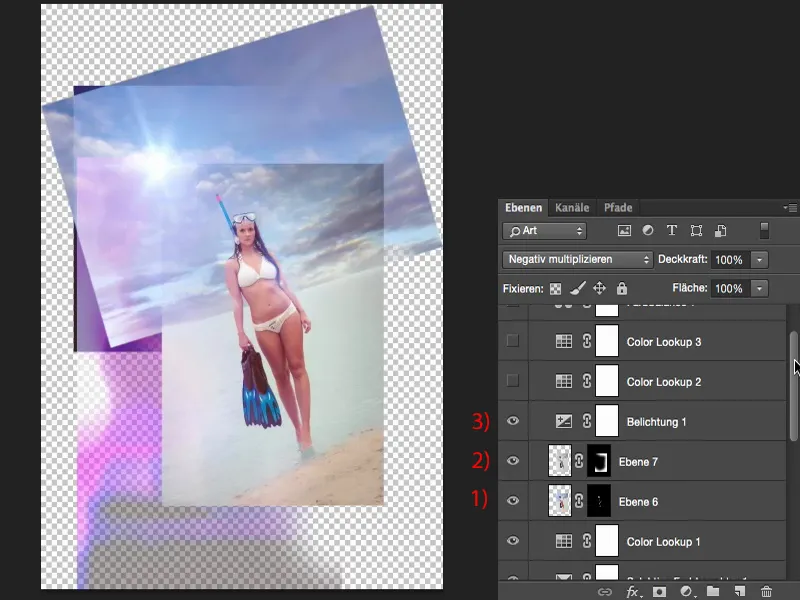
Task: Lock all padlock icon
Action: click(621, 288)
